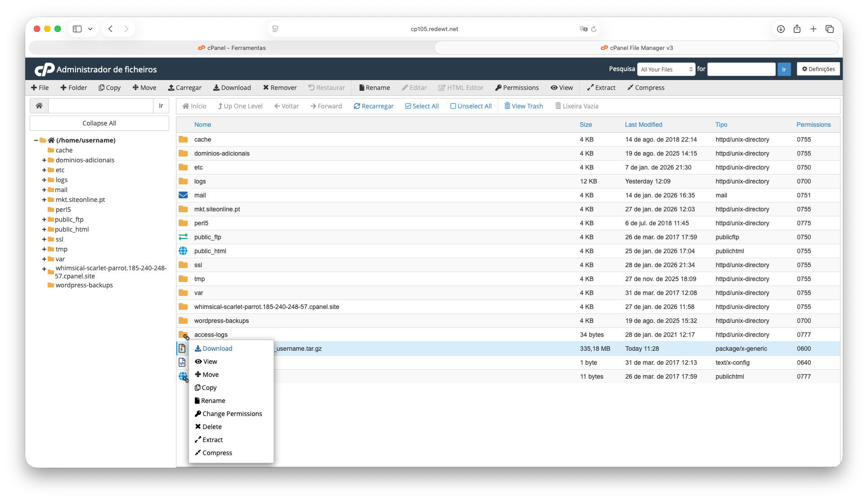Click the Recarregar refresh icon
Screen dimensions: 868x501
coord(357,106)
